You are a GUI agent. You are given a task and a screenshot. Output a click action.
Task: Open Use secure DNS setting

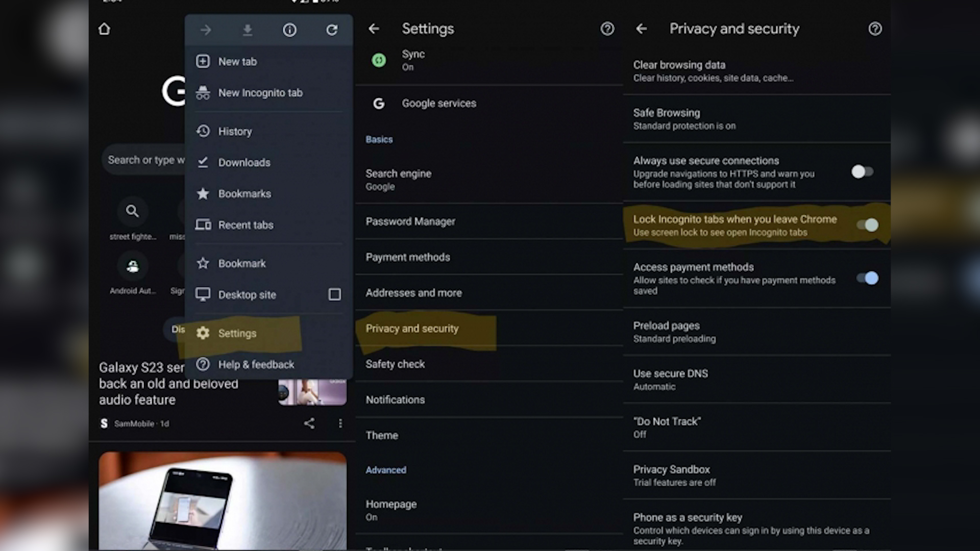coord(757,380)
